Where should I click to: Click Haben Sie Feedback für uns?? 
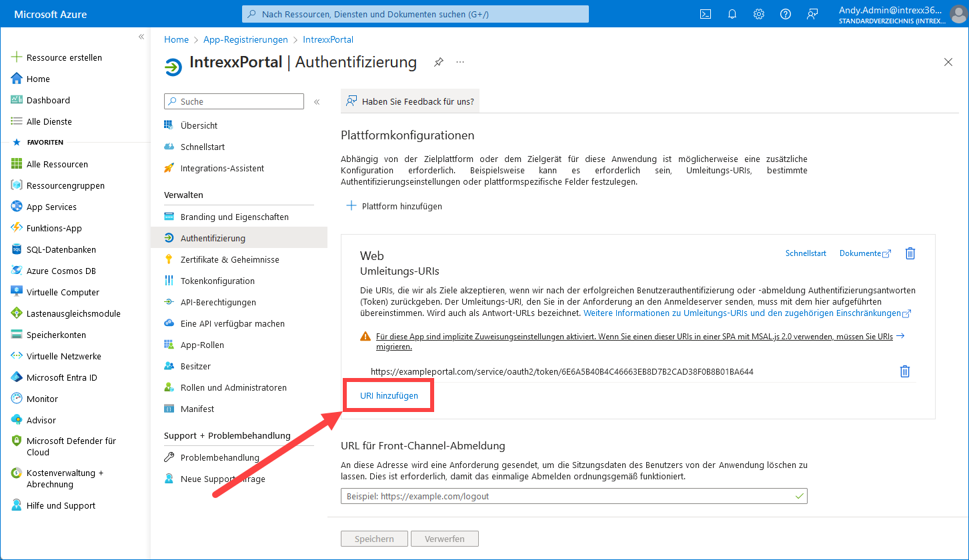click(410, 101)
